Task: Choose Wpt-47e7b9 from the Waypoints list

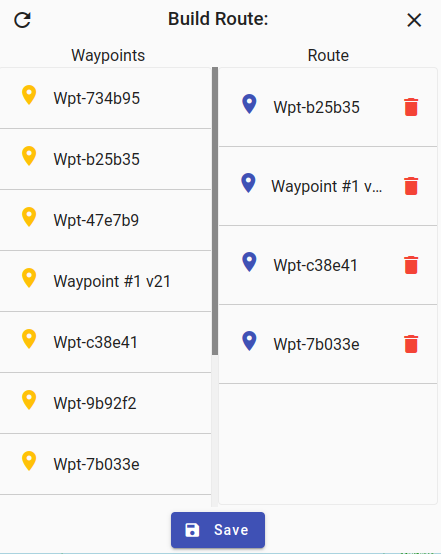Action: pos(105,220)
